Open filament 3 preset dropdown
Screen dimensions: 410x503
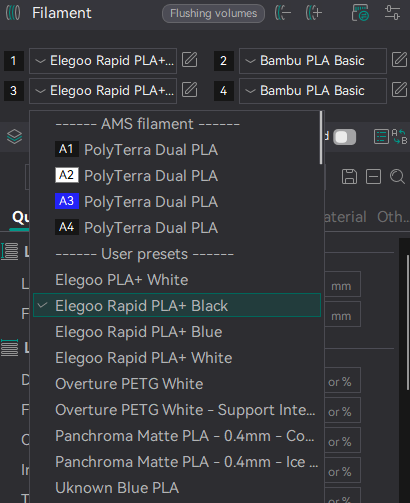(x=103, y=91)
